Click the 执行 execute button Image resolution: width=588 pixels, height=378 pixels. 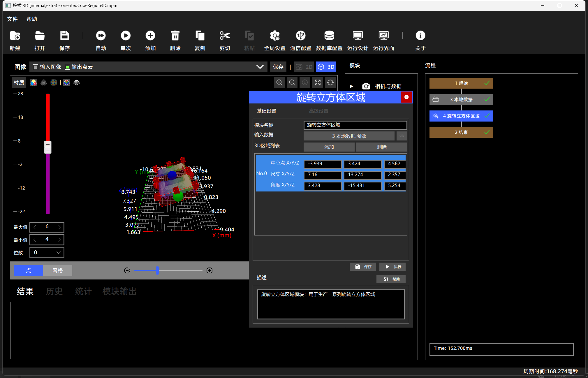[392, 267]
